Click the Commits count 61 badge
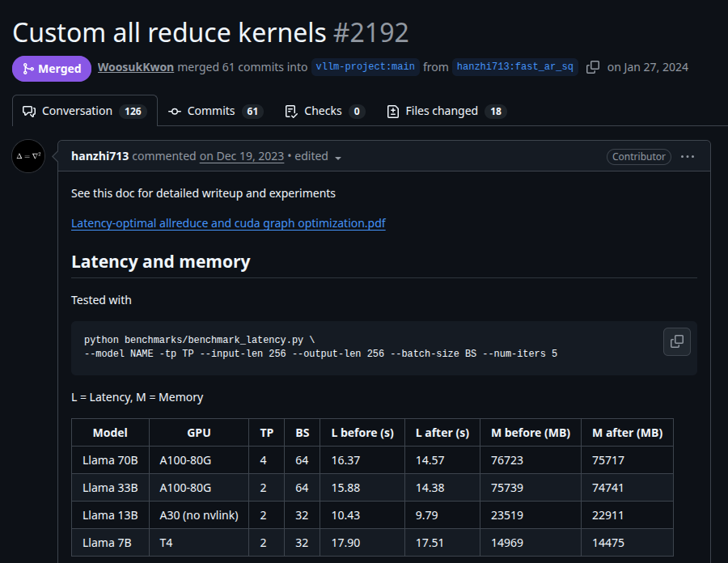Screen dimensions: 728x563 coord(252,112)
